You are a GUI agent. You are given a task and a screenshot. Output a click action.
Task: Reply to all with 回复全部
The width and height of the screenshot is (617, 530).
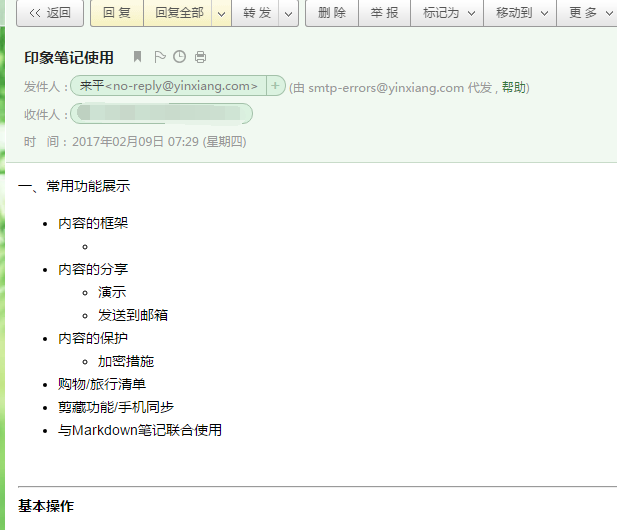point(179,13)
